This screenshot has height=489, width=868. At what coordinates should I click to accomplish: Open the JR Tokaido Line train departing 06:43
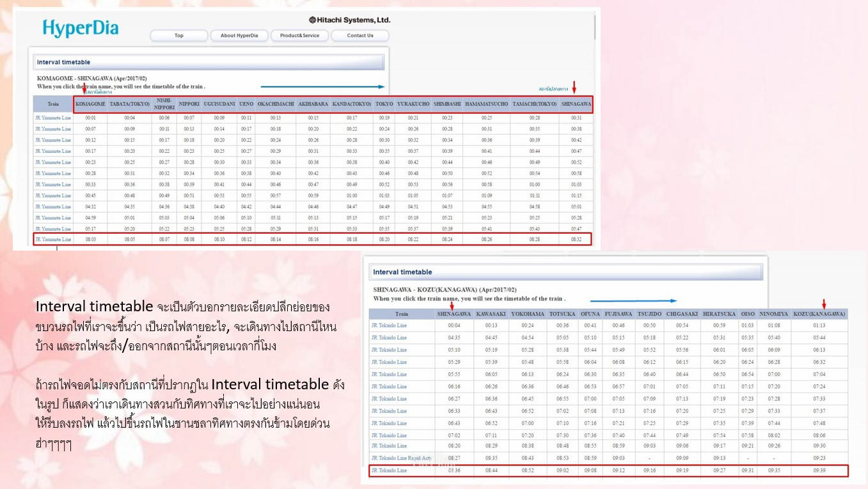[389, 423]
